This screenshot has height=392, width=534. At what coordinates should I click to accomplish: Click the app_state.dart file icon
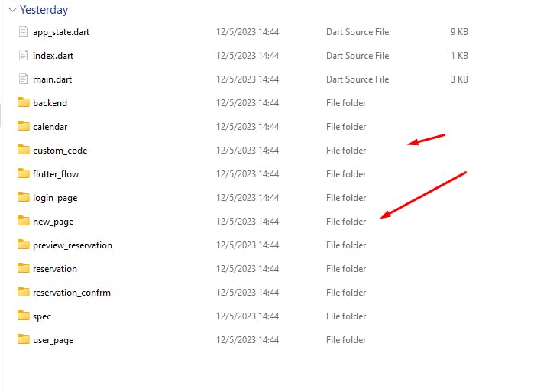[x=22, y=32]
